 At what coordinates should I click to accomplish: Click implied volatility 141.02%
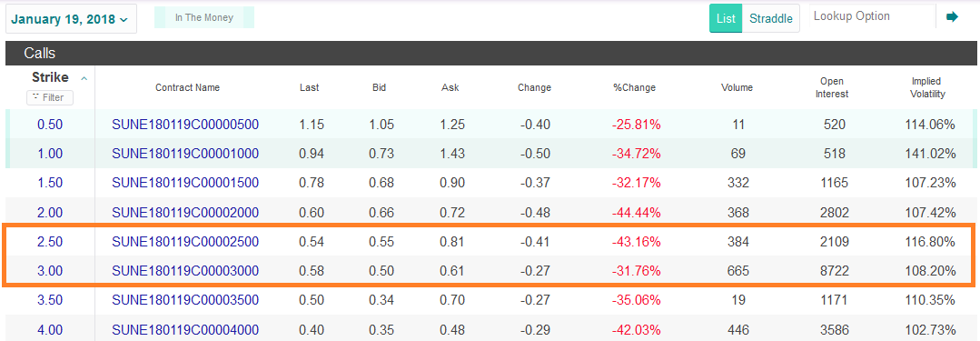pyautogui.click(x=930, y=154)
